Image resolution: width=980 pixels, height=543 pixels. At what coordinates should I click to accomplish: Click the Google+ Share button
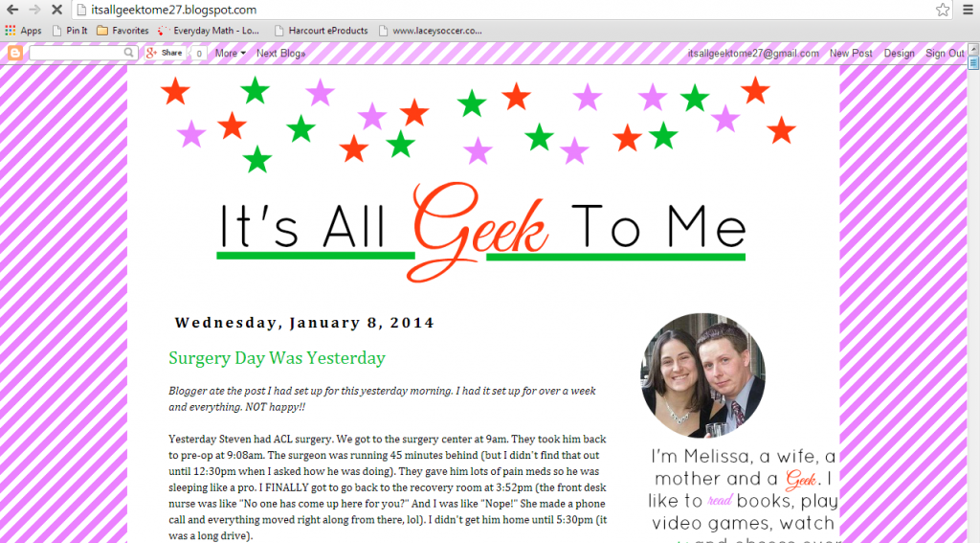pos(165,54)
